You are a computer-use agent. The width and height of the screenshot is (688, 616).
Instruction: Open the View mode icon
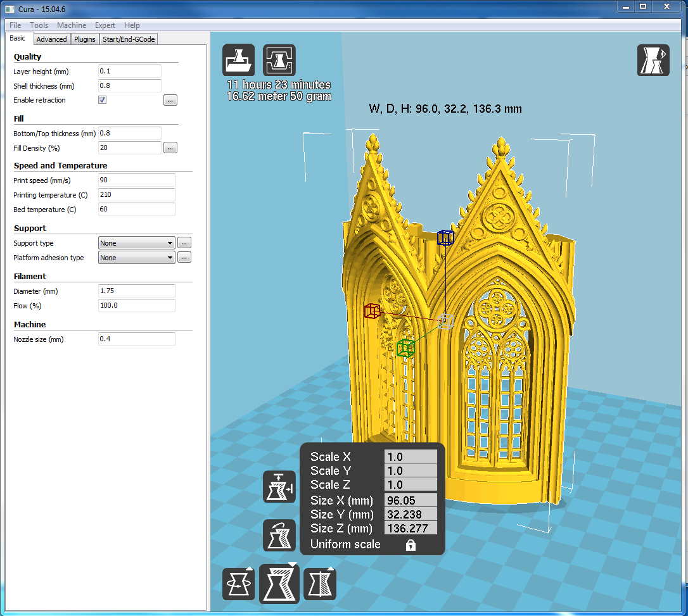[653, 60]
